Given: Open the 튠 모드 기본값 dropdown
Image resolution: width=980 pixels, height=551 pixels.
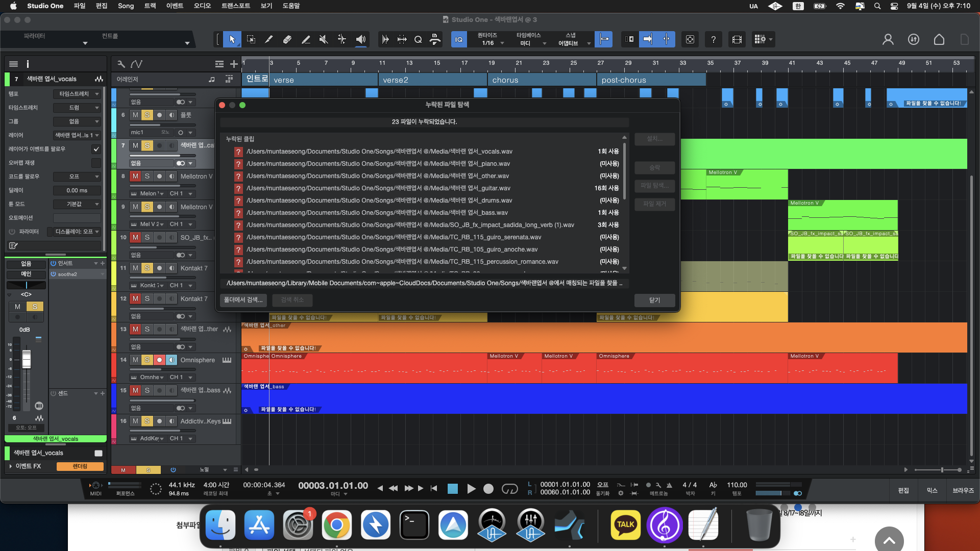Looking at the screenshot, I should click(x=77, y=204).
